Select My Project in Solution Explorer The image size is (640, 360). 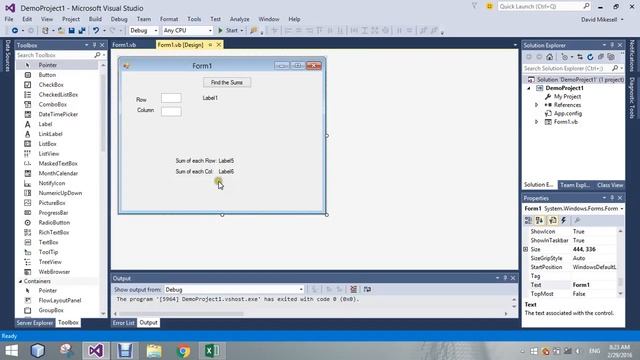pyautogui.click(x=567, y=97)
